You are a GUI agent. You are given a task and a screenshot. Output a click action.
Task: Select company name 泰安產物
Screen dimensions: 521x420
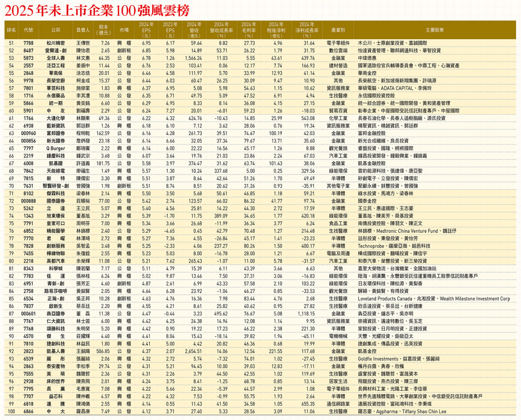point(55,367)
